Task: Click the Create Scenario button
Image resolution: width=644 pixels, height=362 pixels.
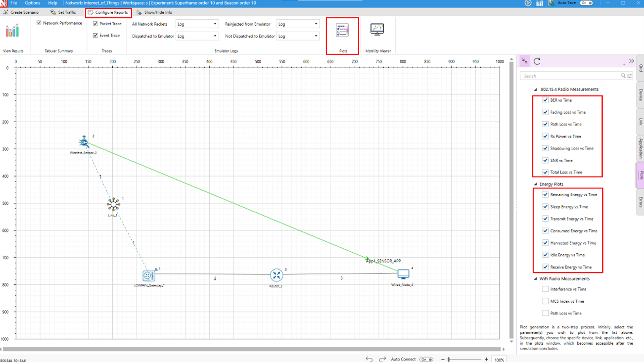Action: click(21, 12)
